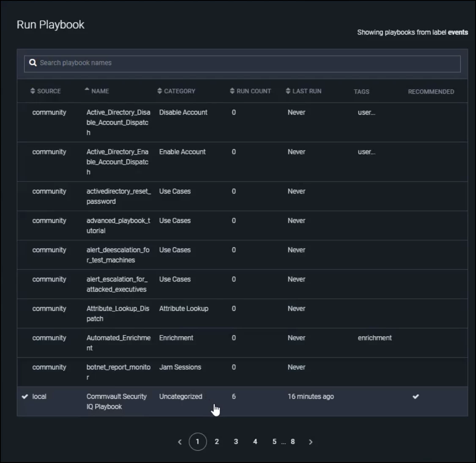Select the activedirectory_reset_password playbook

118,196
